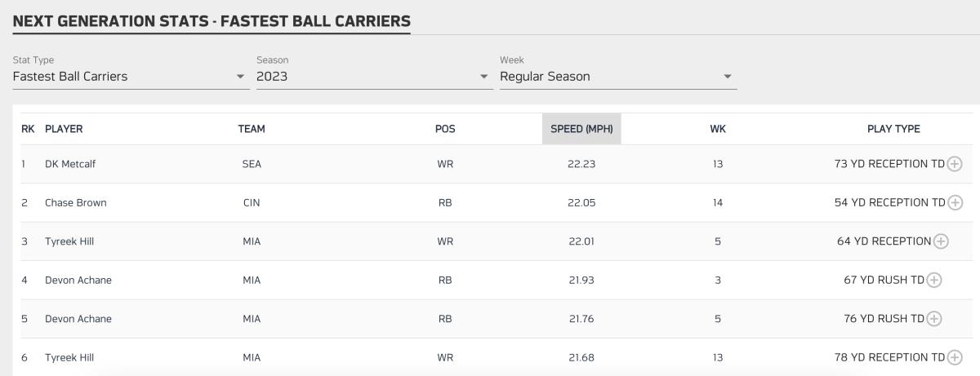
Task: Show details for 78 YD RECEPTION TD
Action: tap(954, 357)
